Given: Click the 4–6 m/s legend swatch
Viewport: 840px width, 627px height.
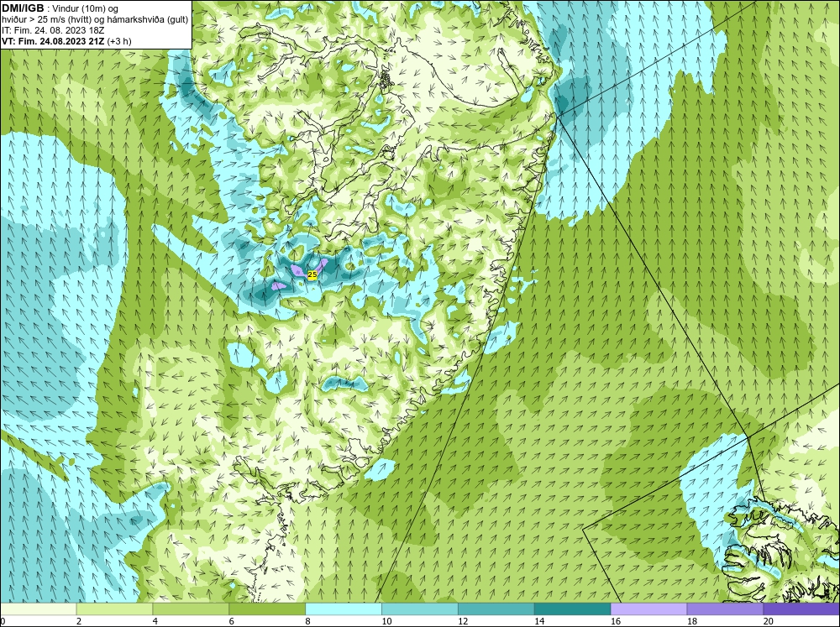Looking at the screenshot, I should tap(191, 609).
